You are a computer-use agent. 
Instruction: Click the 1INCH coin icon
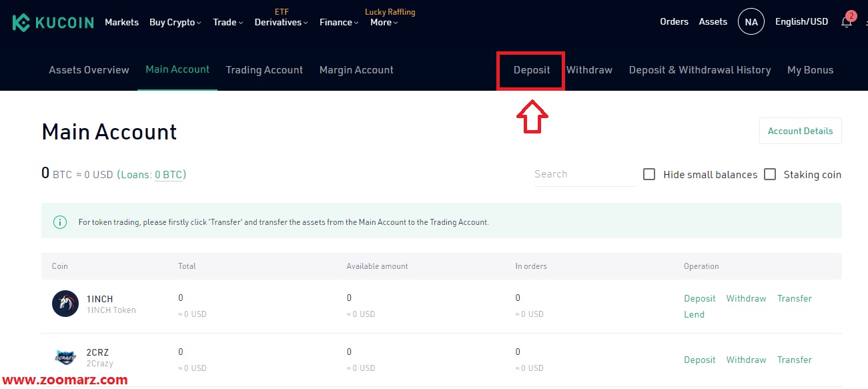pyautogui.click(x=65, y=304)
